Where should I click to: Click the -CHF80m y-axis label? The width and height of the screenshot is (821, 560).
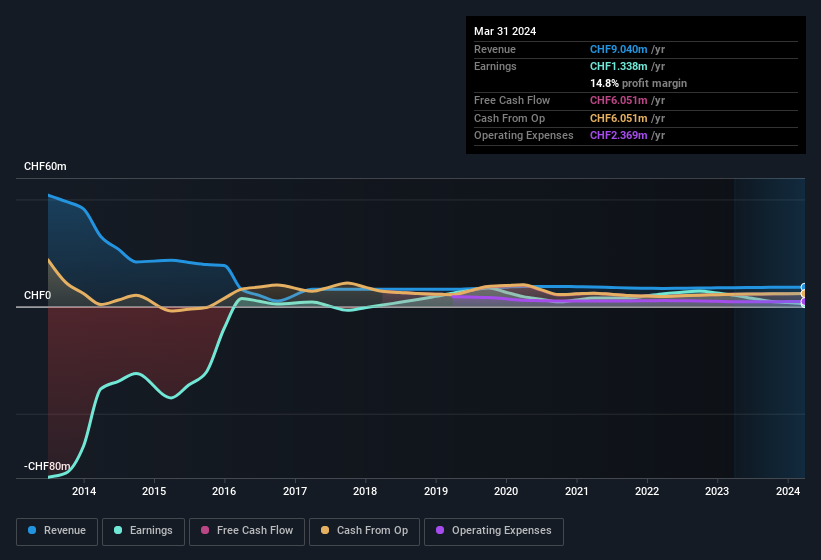point(47,467)
